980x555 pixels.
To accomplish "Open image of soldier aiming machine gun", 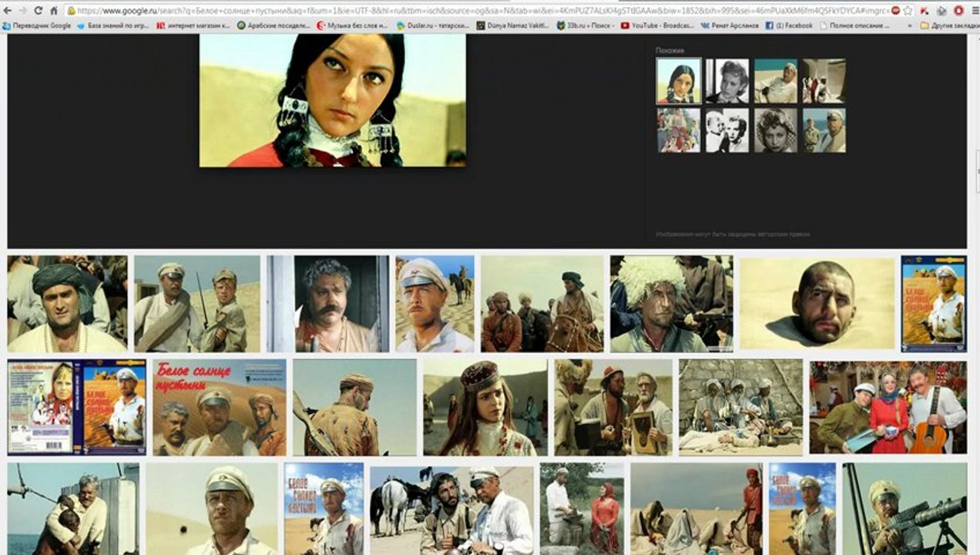I will [904, 509].
